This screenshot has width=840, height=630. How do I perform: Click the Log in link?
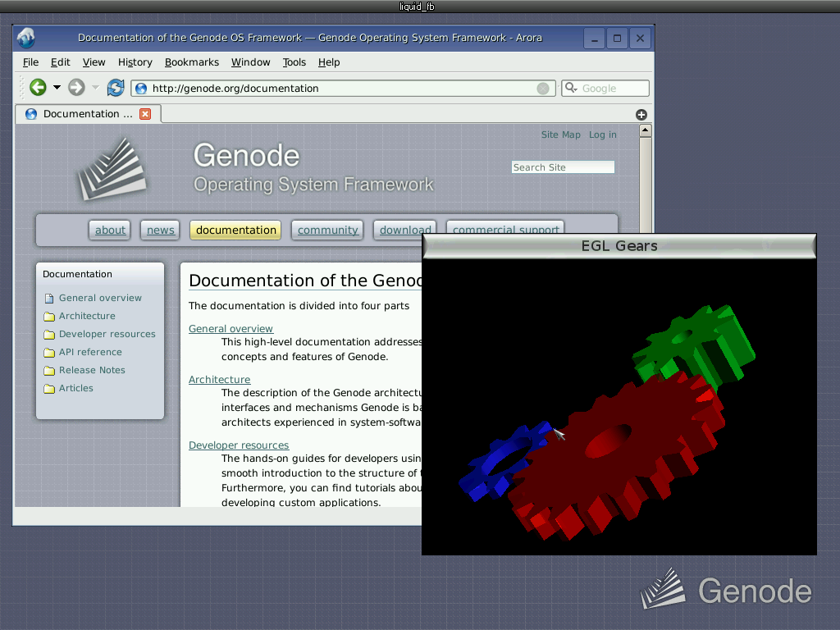pos(602,135)
